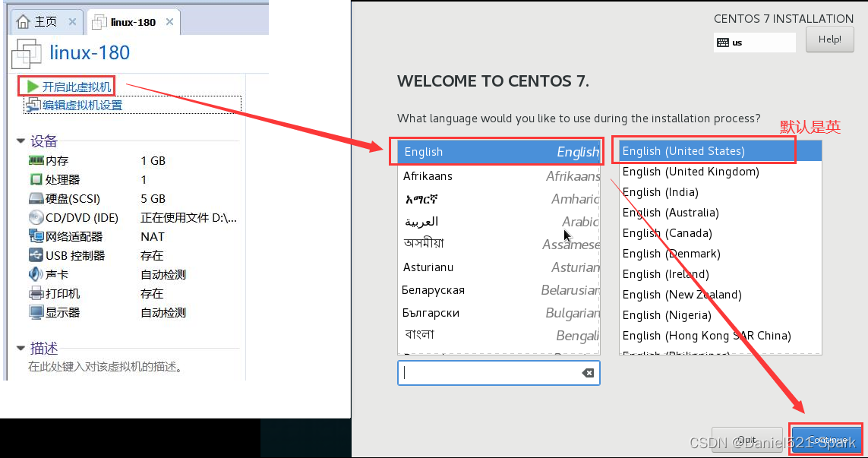868x458 pixels.
Task: Click the NAT network value
Action: click(x=152, y=236)
